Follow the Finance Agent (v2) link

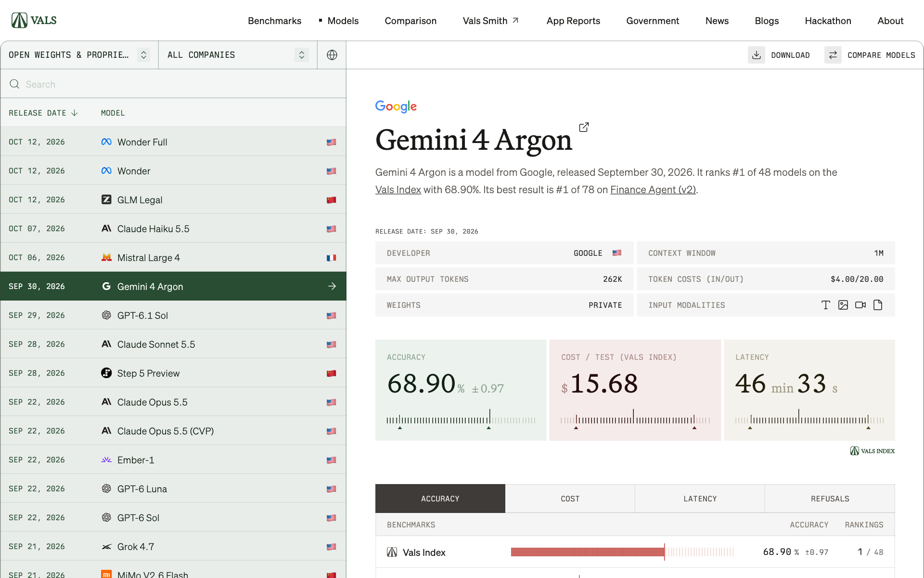click(653, 190)
